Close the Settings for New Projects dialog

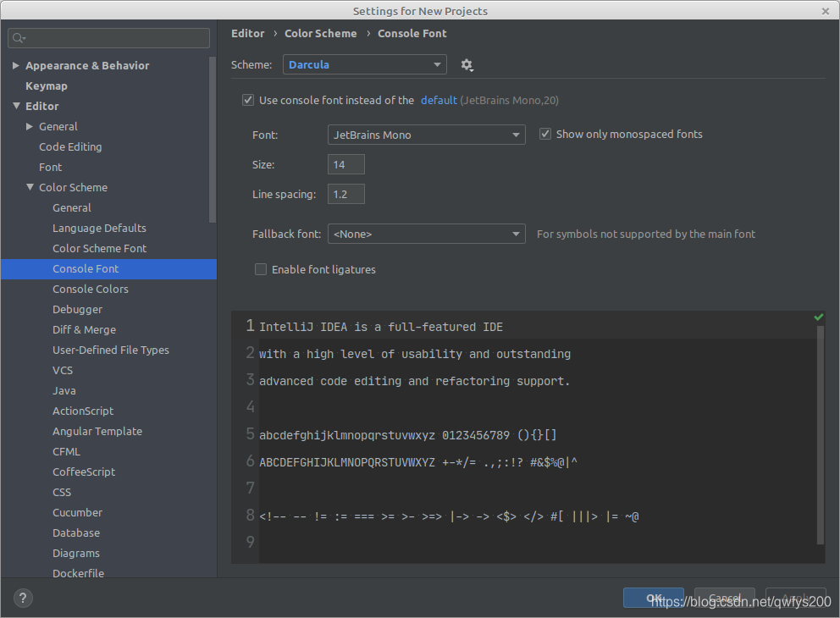(825, 11)
